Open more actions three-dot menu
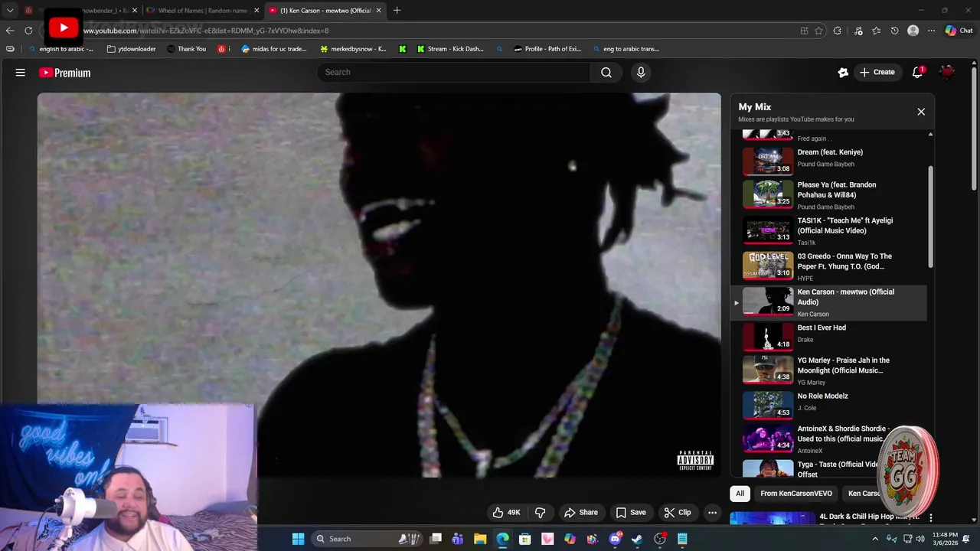Screen dimensions: 980x551 712,513
